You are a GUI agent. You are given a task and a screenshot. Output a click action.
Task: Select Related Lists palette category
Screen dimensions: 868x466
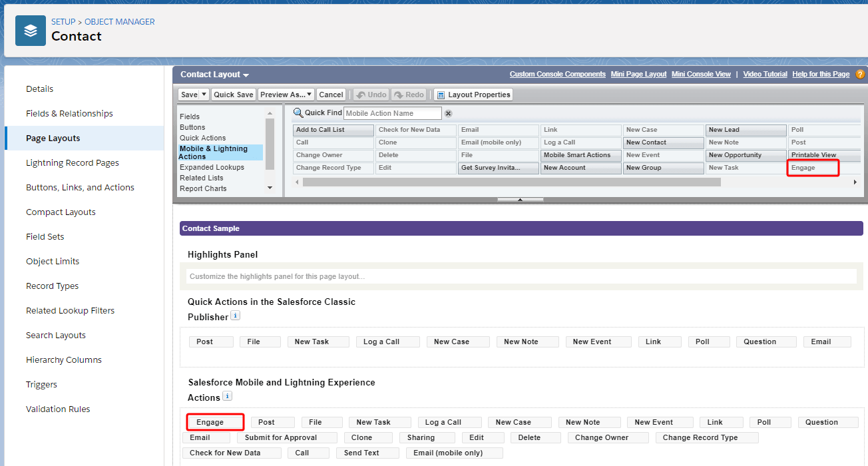[x=201, y=178]
